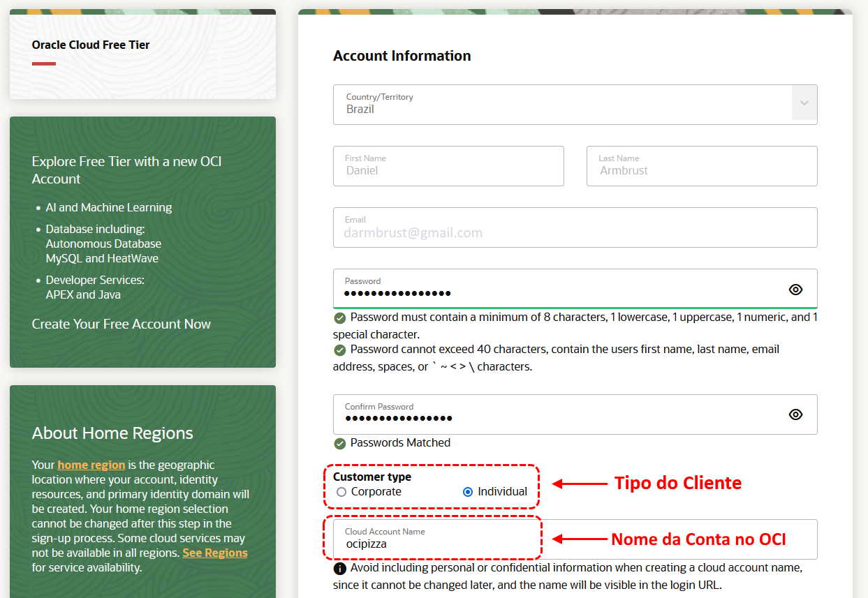Click the green check beside Passwords Matched
The width and height of the screenshot is (868, 598).
click(x=340, y=444)
